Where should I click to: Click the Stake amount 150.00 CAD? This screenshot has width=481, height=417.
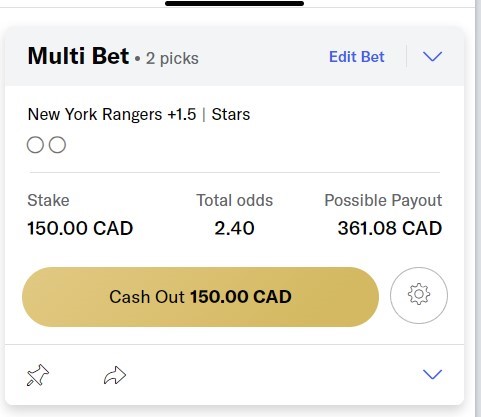tap(80, 228)
